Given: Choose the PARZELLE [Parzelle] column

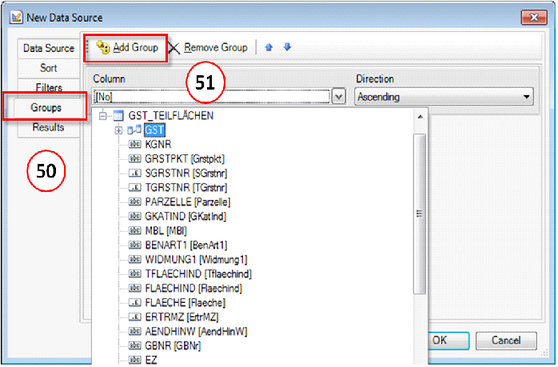Looking at the screenshot, I should 188,202.
